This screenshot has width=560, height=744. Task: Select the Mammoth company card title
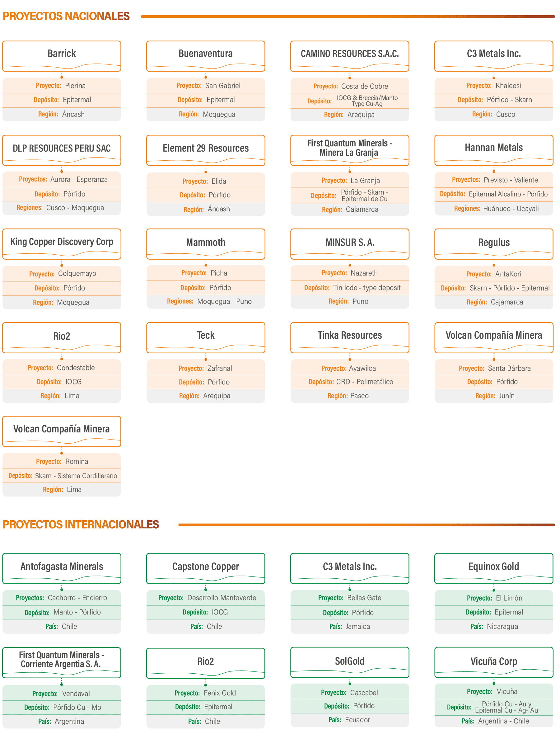[206, 242]
